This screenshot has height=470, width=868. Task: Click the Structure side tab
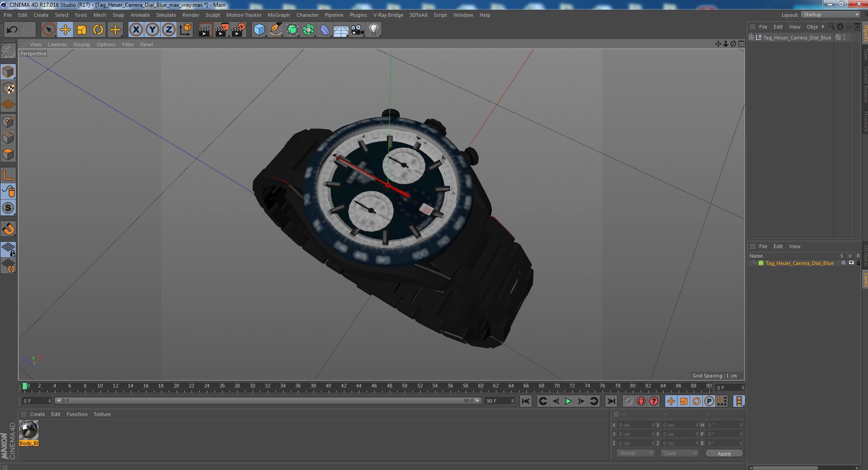[x=865, y=122]
